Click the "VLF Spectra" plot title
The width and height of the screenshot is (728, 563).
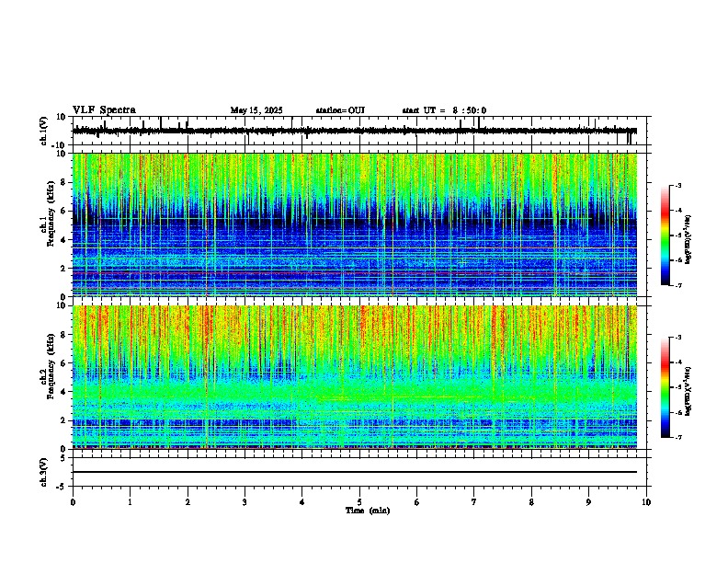(x=104, y=110)
